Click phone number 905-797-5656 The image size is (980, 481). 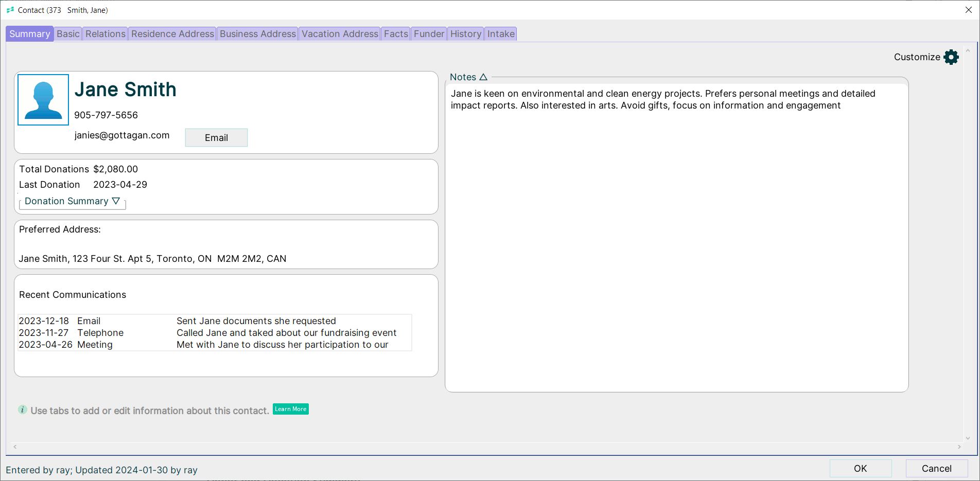[x=106, y=115]
